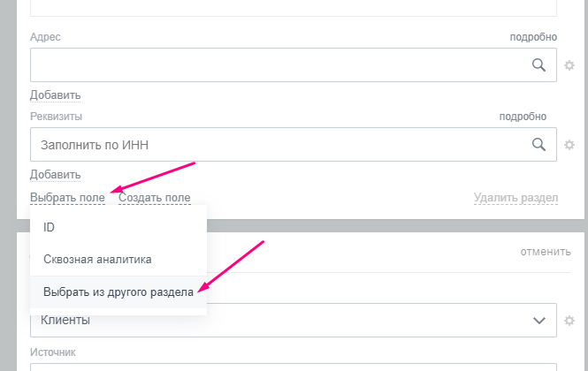
Task: Open gear settings beside Адрес field
Action: [x=570, y=65]
